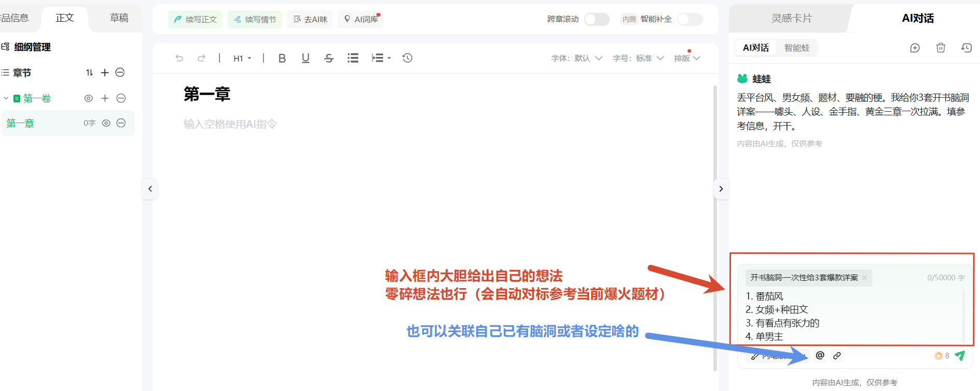The width and height of the screenshot is (980, 391).
Task: Collapse the 第一卷 volume chevron
Action: (x=6, y=98)
